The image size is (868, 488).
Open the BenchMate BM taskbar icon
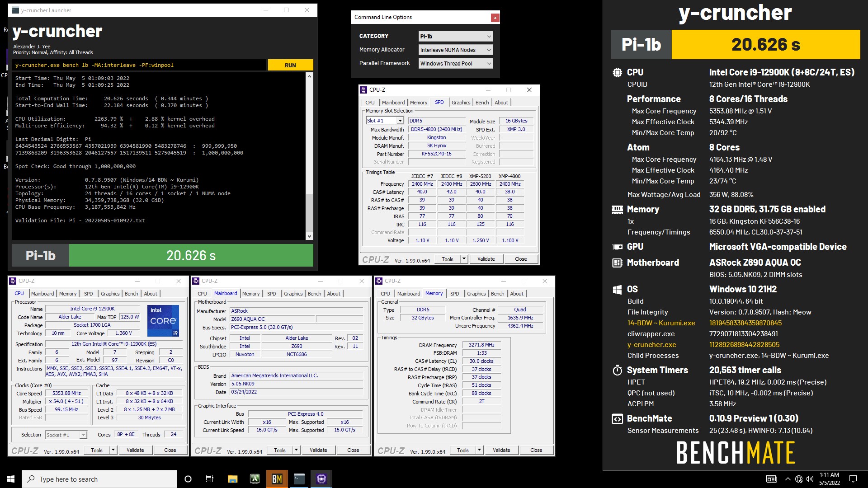(x=277, y=479)
